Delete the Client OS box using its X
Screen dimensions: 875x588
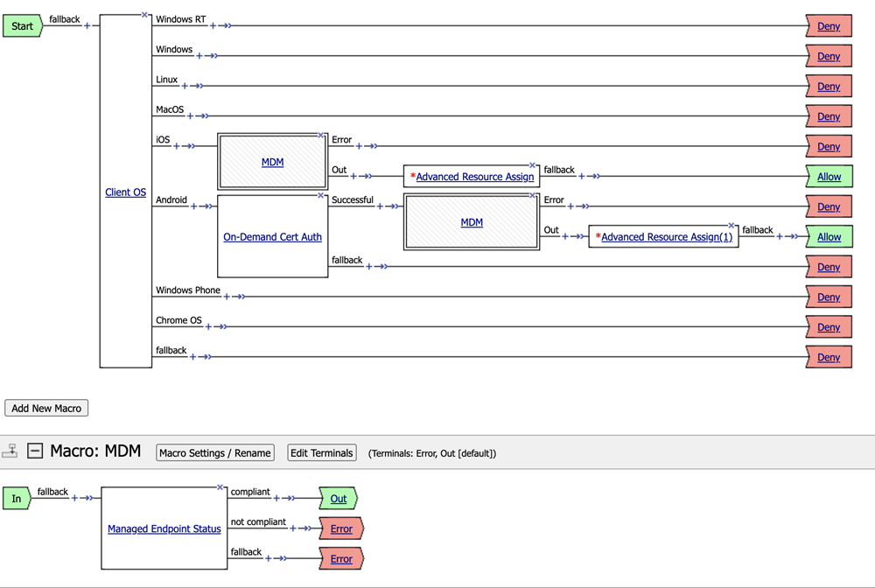coord(145,15)
